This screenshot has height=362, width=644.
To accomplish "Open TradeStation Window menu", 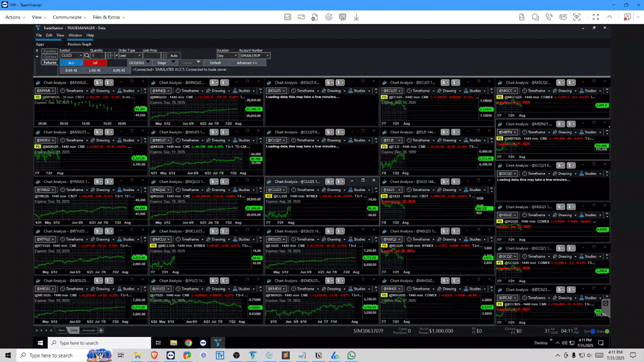I will coord(75,35).
